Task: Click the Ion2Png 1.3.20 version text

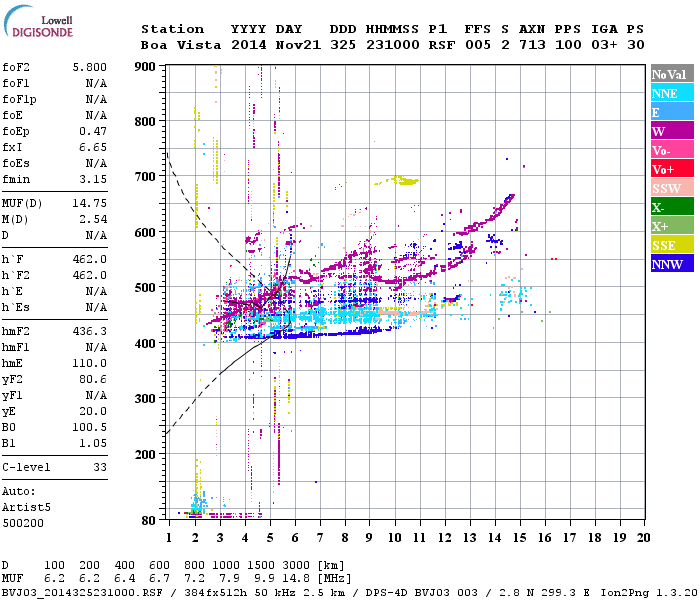Action: (649, 593)
